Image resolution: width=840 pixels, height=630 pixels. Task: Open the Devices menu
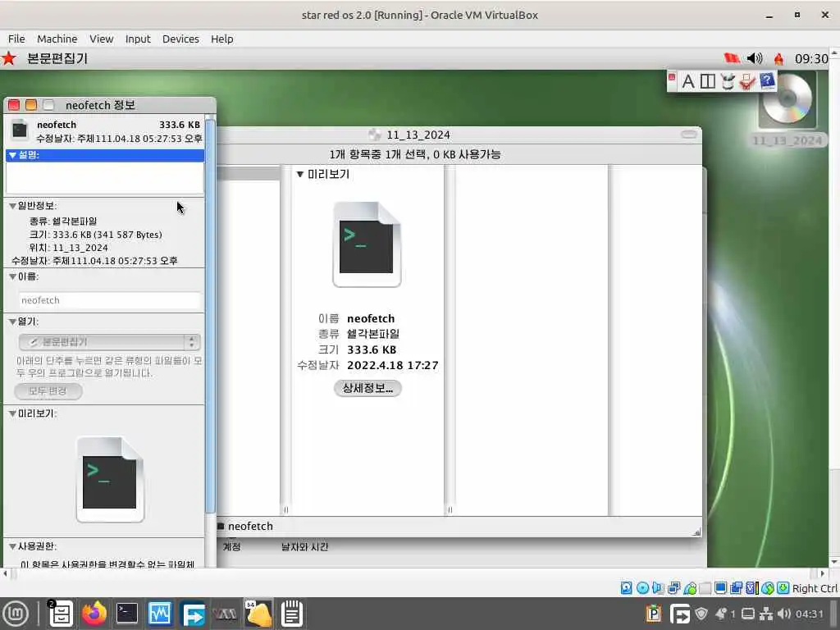(x=180, y=39)
